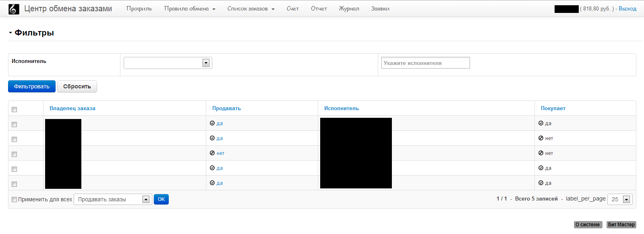This screenshot has width=644, height=234.
Task: Open the Продавать заказы action dropdown
Action: (x=113, y=199)
